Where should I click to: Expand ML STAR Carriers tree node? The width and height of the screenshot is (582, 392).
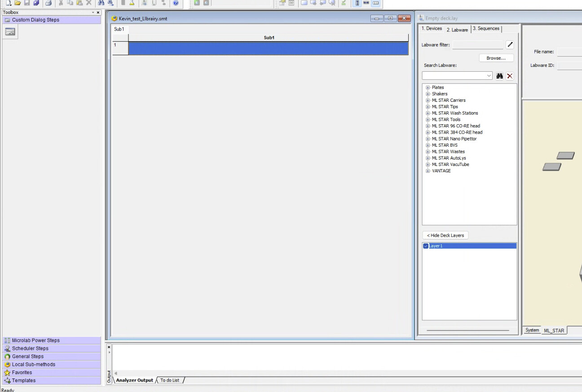[428, 100]
